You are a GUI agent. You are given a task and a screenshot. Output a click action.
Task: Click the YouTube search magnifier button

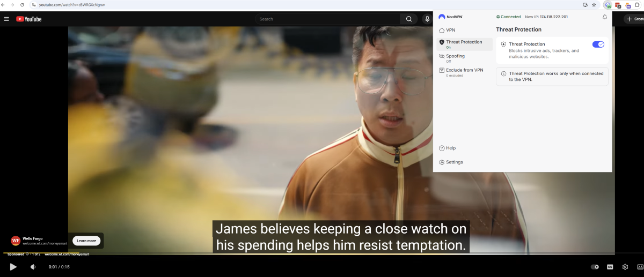[x=409, y=19]
